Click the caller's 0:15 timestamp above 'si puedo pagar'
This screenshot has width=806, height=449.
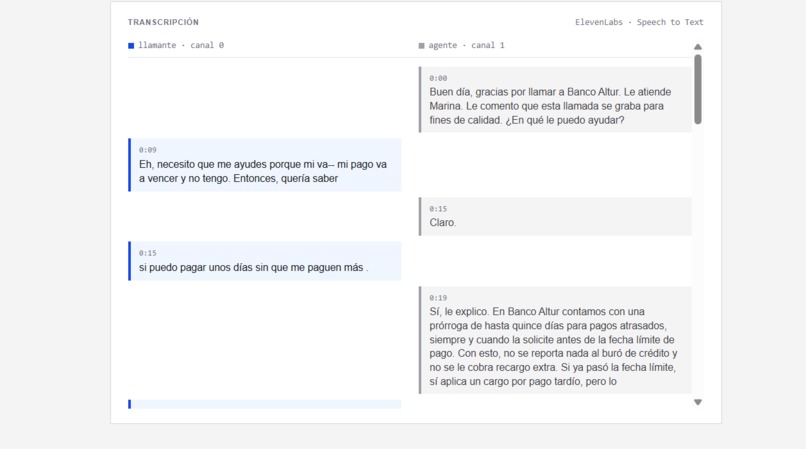(148, 253)
